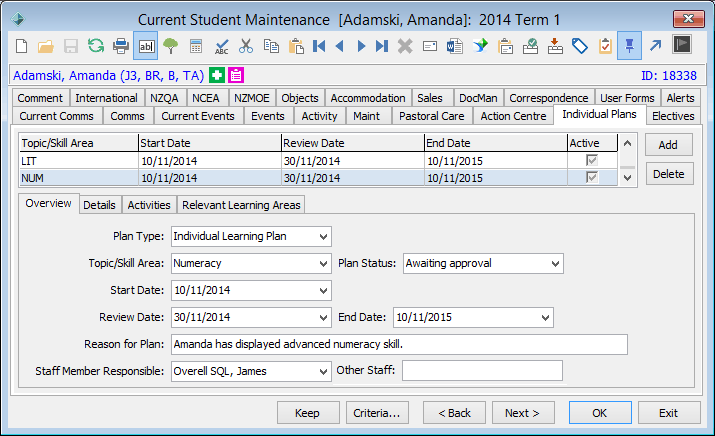The height and width of the screenshot is (436, 715).
Task: Click the green tree icon
Action: click(x=171, y=46)
